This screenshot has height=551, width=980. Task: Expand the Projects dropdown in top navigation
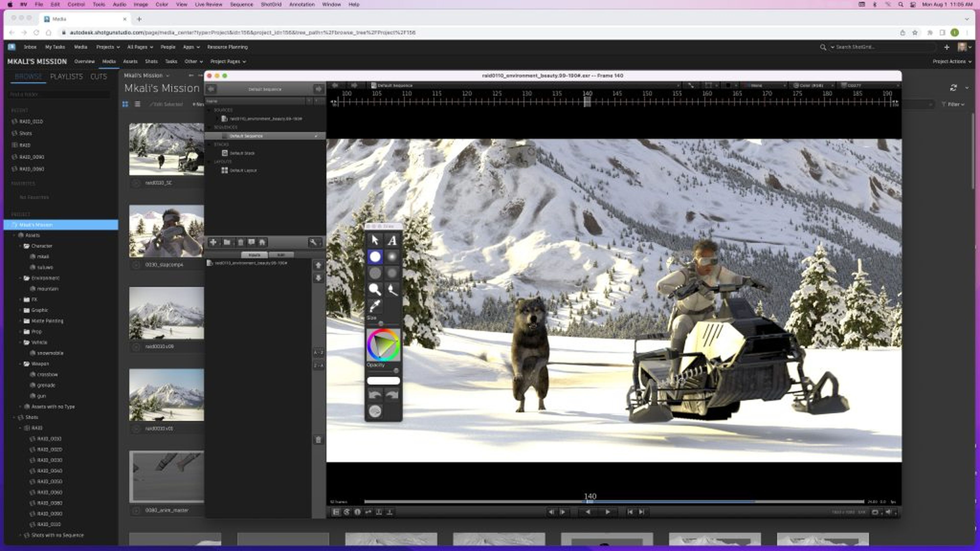point(108,47)
